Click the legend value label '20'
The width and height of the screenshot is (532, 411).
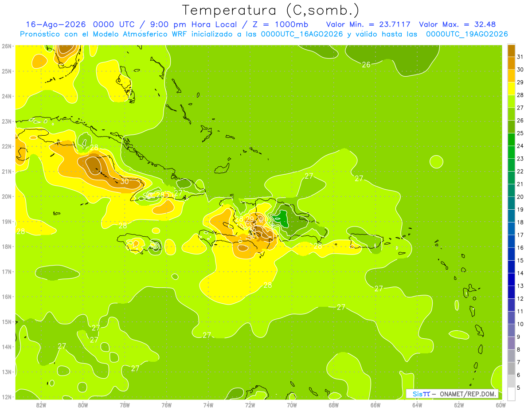tap(520, 197)
